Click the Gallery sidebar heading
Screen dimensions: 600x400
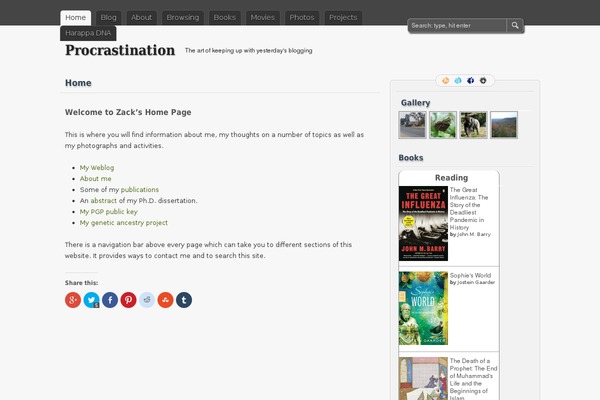pos(416,103)
